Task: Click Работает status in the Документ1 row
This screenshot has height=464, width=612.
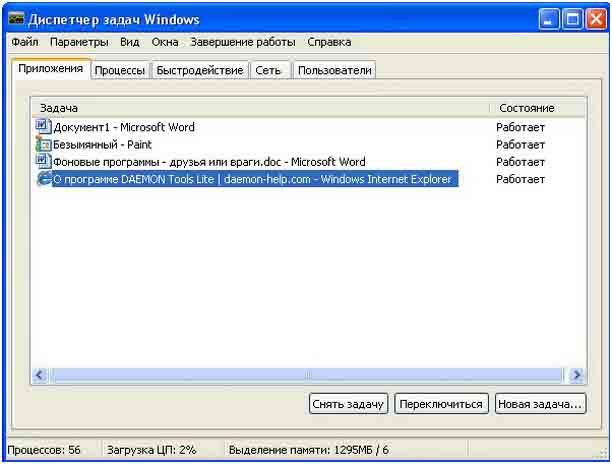Action: pos(520,127)
